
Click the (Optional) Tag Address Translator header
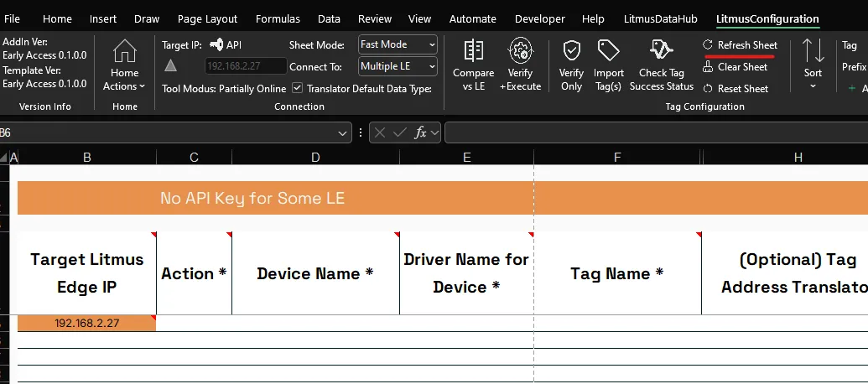785,273
